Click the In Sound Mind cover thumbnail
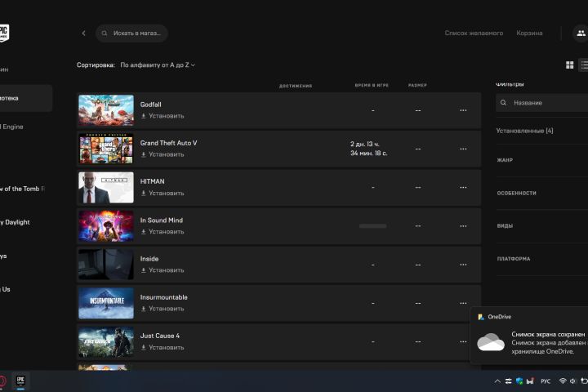The width and height of the screenshot is (588, 392). pyautogui.click(x=106, y=226)
